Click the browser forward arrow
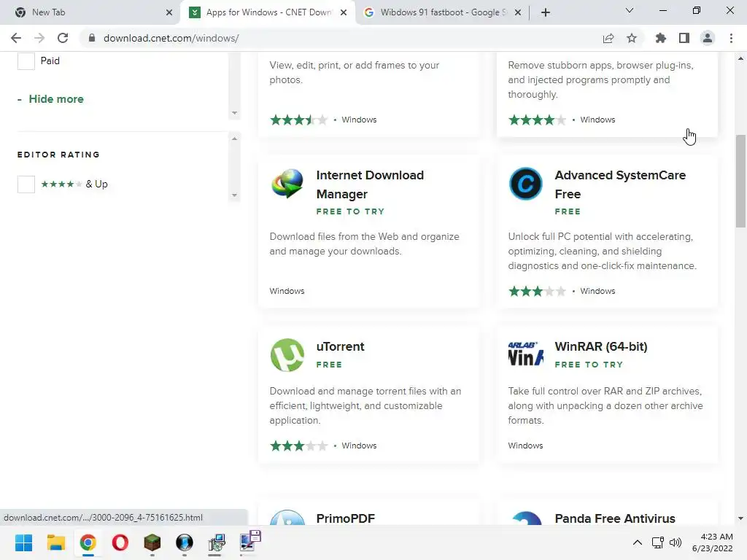 [x=39, y=38]
